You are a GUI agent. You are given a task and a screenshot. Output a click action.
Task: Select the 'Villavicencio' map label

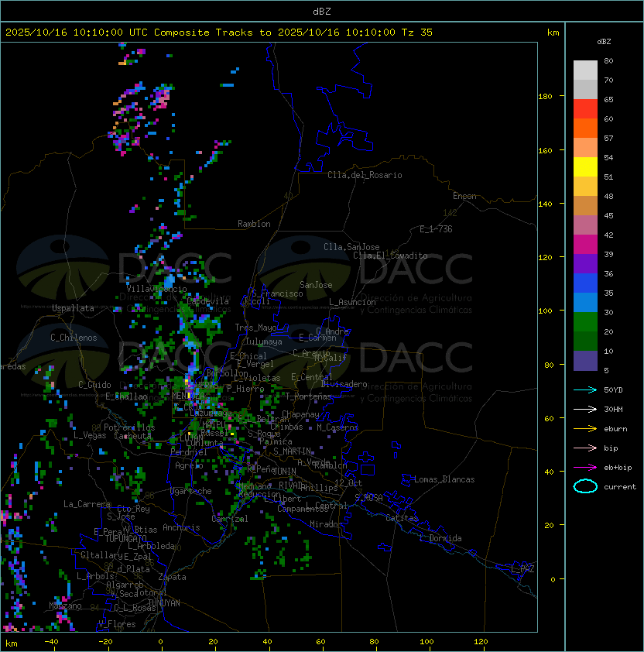click(x=156, y=289)
